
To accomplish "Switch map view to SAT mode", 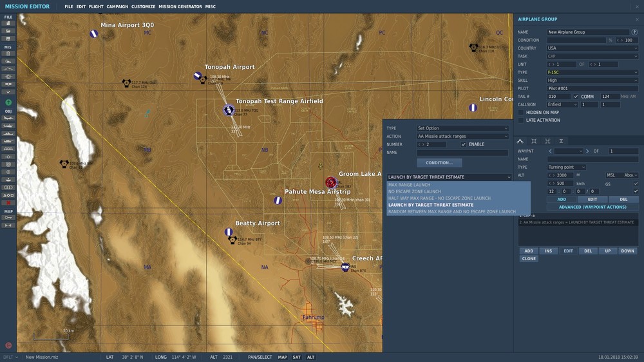I will (296, 357).
